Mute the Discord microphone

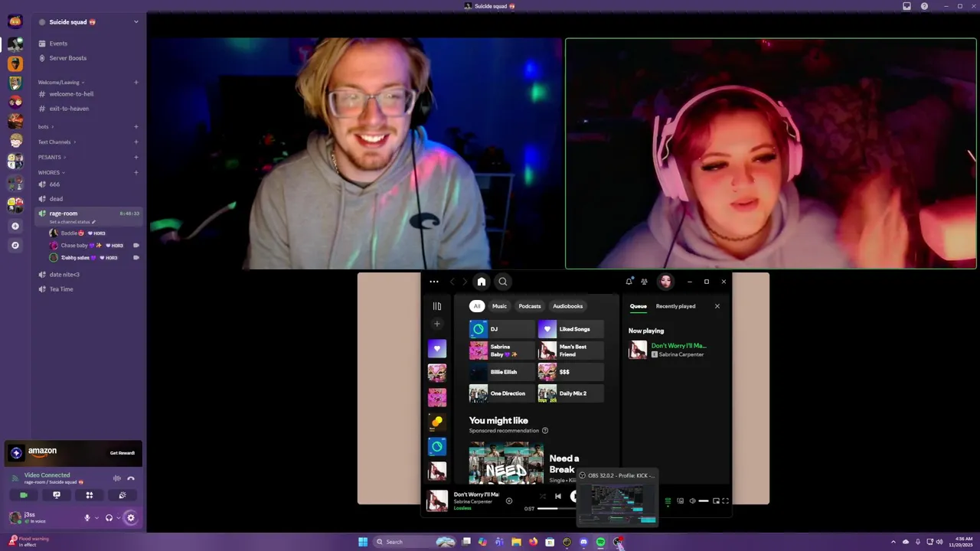click(87, 518)
